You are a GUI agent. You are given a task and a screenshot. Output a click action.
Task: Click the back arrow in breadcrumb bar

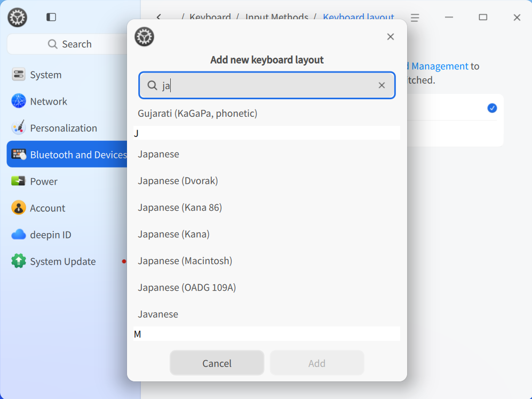159,17
